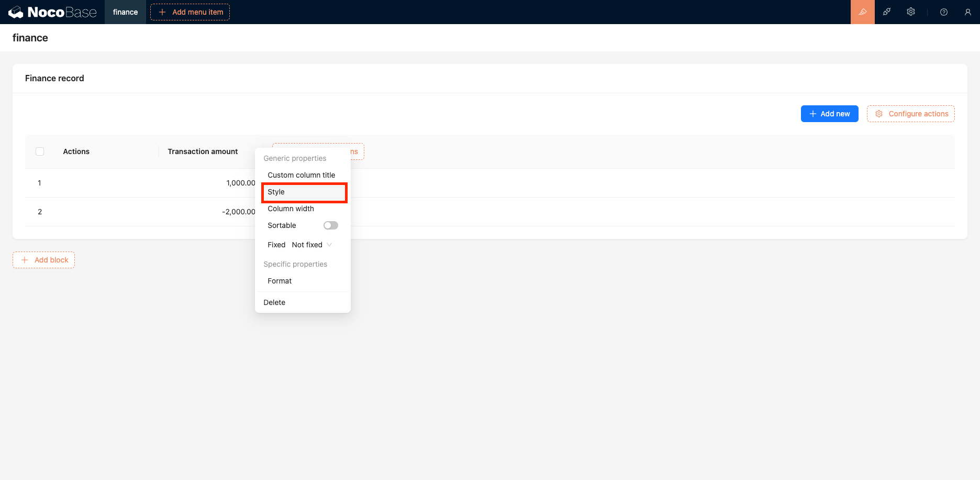This screenshot has width=980, height=480.
Task: Open the plugin manager icon
Action: [887, 12]
